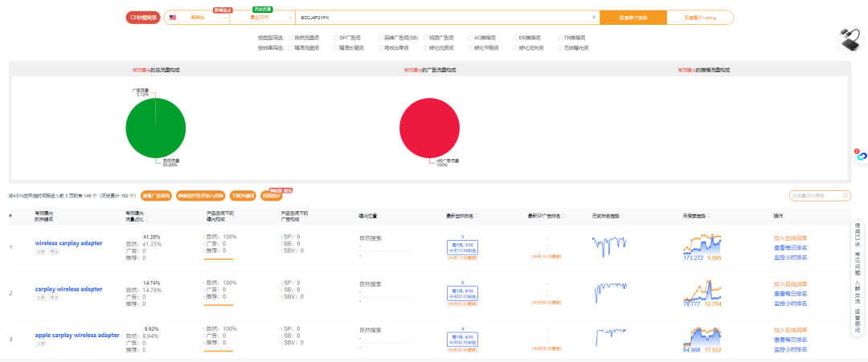Image resolution: width=868 pixels, height=362 pixels.
Task: Click the 41.28% traffic share value
Action: 151,237
